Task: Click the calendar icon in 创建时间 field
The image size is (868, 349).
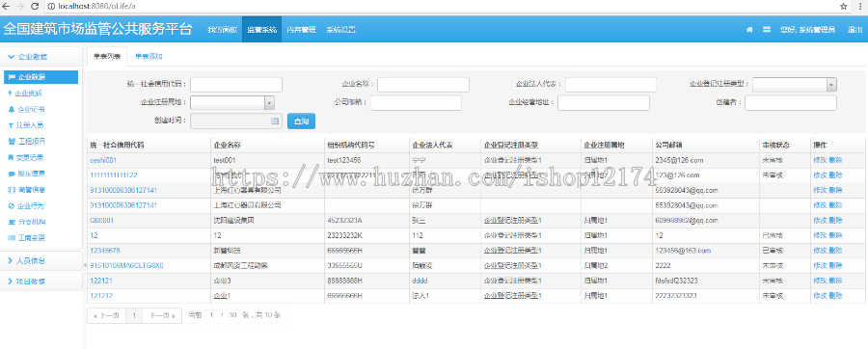Action: (x=275, y=121)
